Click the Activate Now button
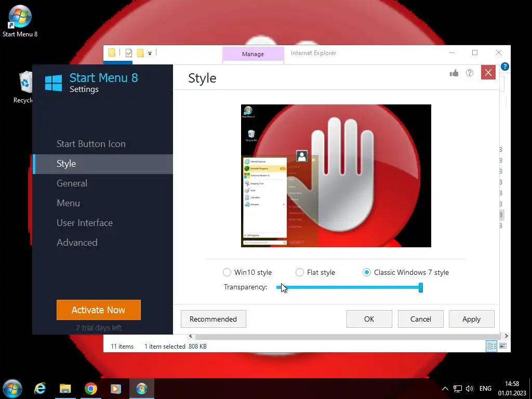 [98, 310]
